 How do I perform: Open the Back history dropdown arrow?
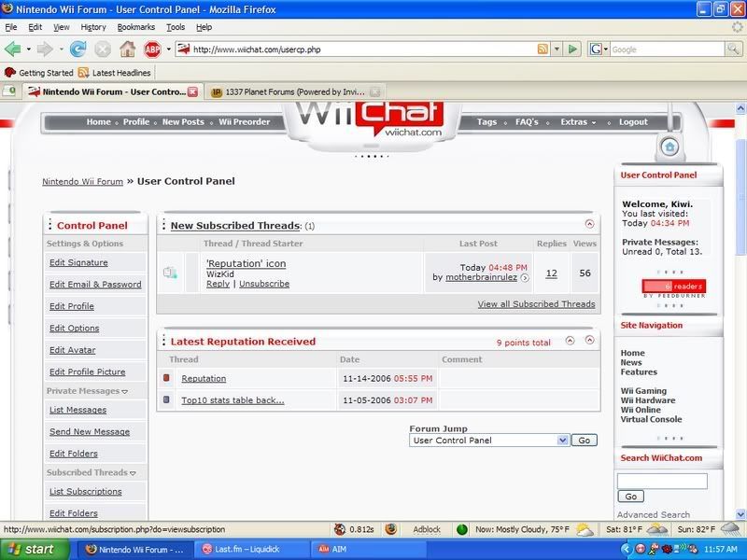pos(29,49)
